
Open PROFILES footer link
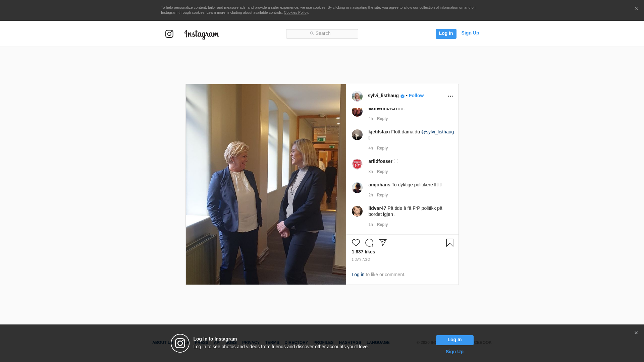click(x=323, y=343)
